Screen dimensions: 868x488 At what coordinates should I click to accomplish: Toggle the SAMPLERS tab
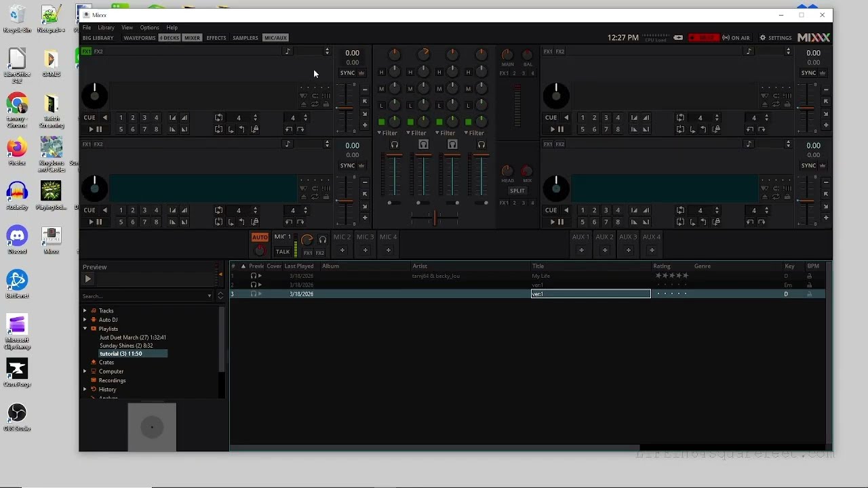click(245, 38)
